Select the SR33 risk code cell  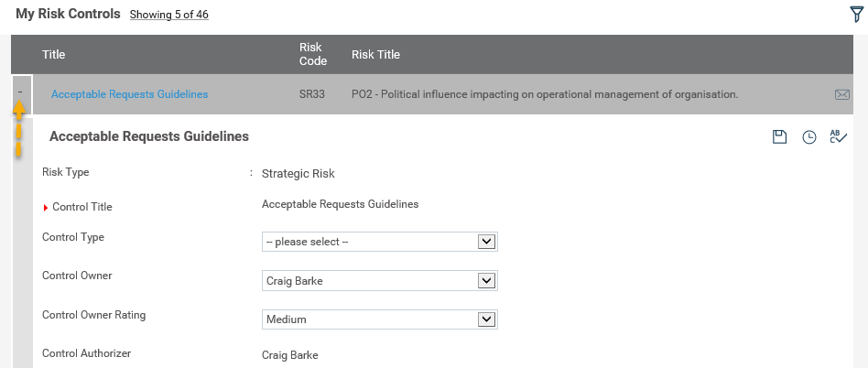311,94
